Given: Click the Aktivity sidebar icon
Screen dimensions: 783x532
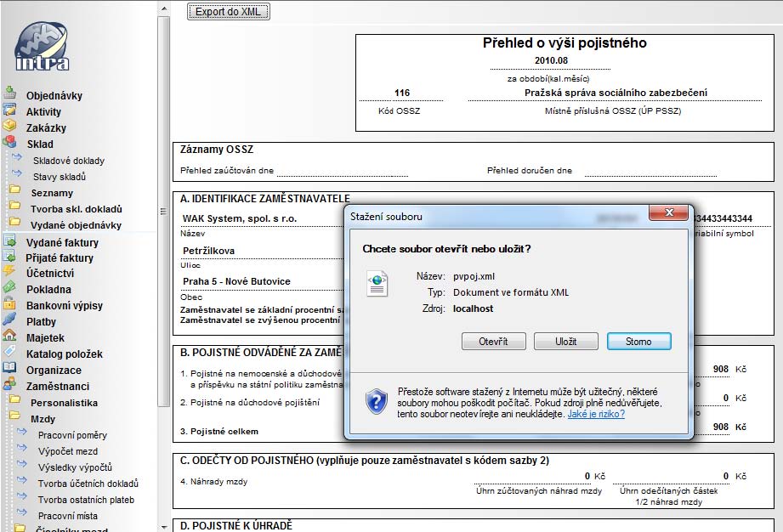Looking at the screenshot, I should pos(9,111).
